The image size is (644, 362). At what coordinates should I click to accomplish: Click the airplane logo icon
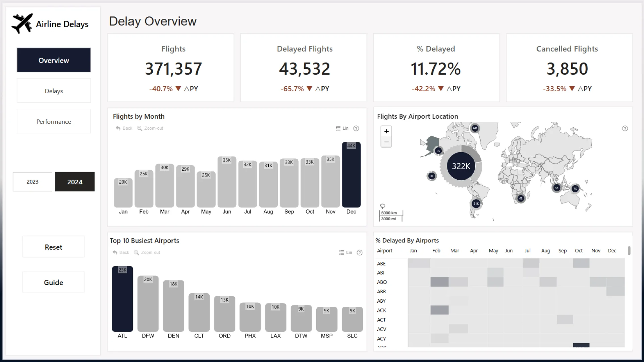(22, 23)
